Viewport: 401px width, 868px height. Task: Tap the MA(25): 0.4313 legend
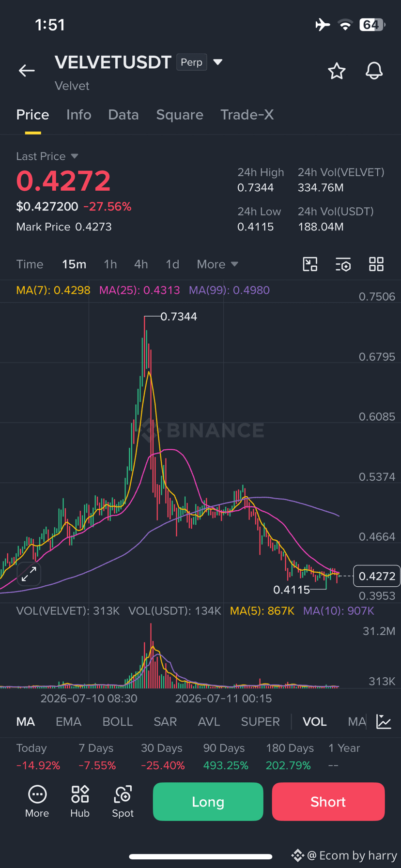(139, 290)
